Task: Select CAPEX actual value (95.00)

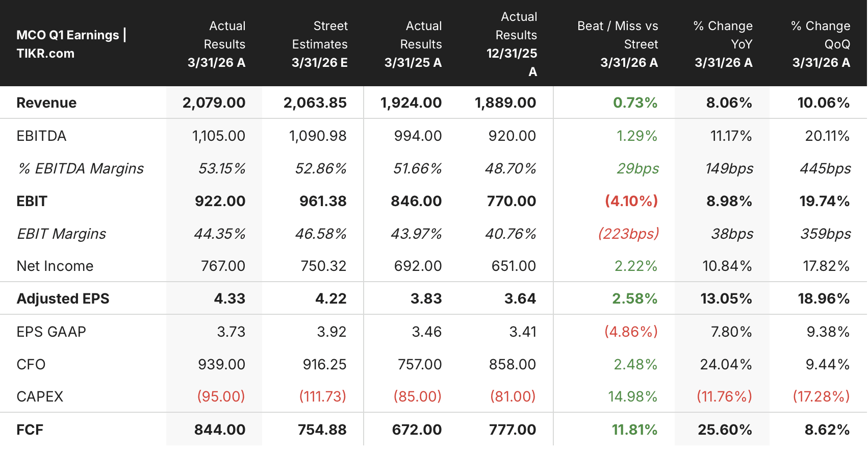Action: (221, 396)
